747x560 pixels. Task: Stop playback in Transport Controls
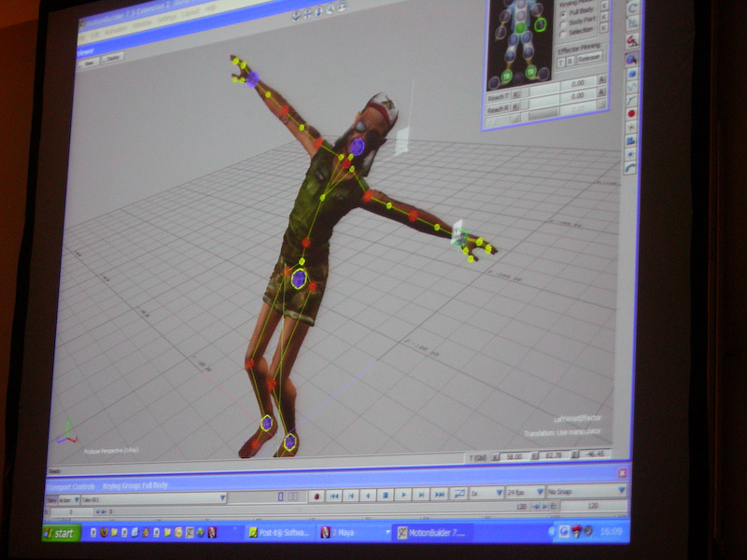pyautogui.click(x=386, y=496)
